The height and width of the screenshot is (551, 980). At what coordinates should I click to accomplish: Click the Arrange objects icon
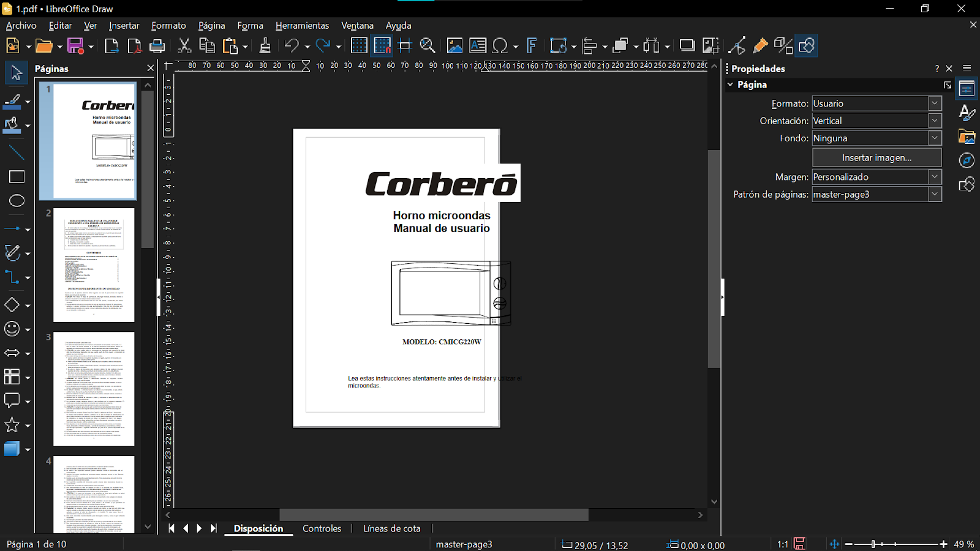coord(621,46)
